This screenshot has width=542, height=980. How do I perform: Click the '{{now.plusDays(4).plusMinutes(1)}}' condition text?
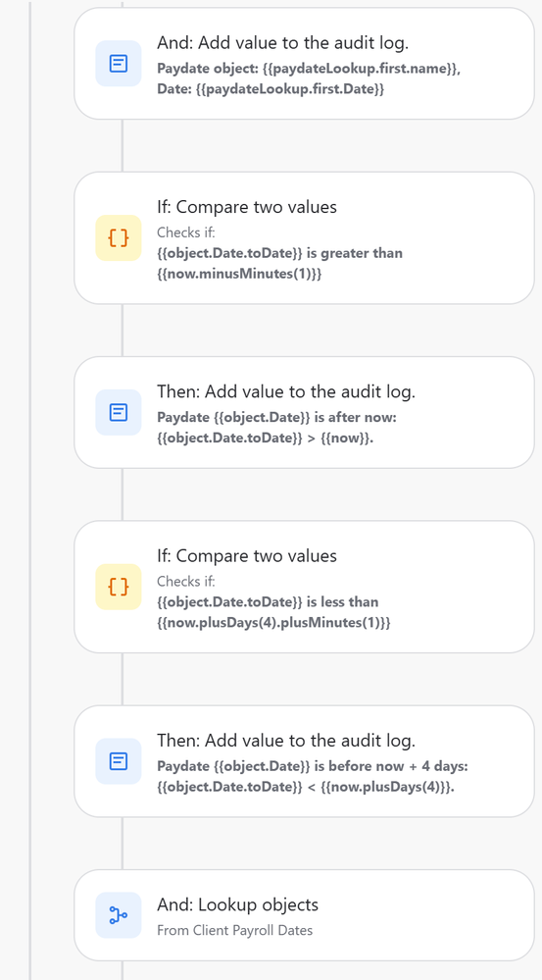point(273,623)
